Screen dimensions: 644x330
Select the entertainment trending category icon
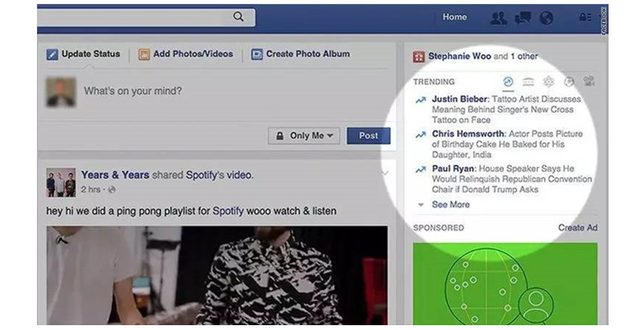point(589,81)
